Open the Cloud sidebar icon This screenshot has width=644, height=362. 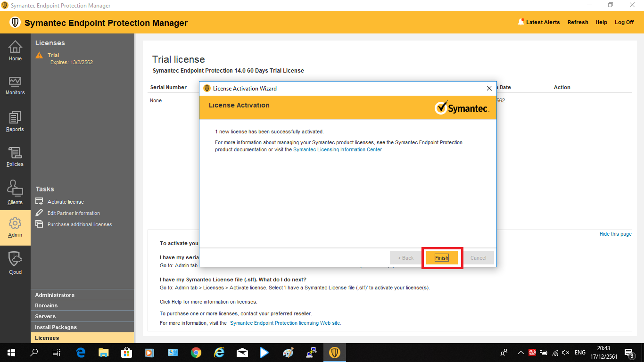[15, 263]
